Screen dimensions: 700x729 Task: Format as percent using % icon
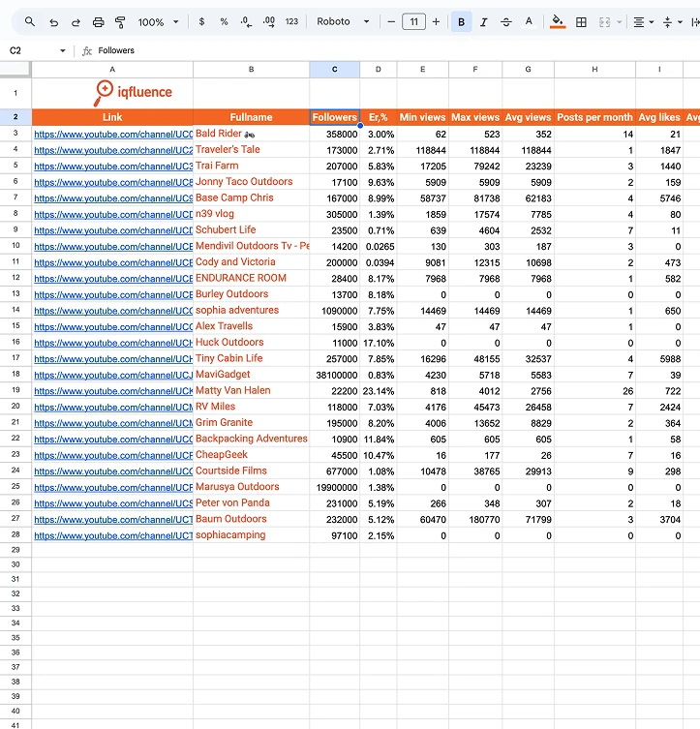(224, 22)
